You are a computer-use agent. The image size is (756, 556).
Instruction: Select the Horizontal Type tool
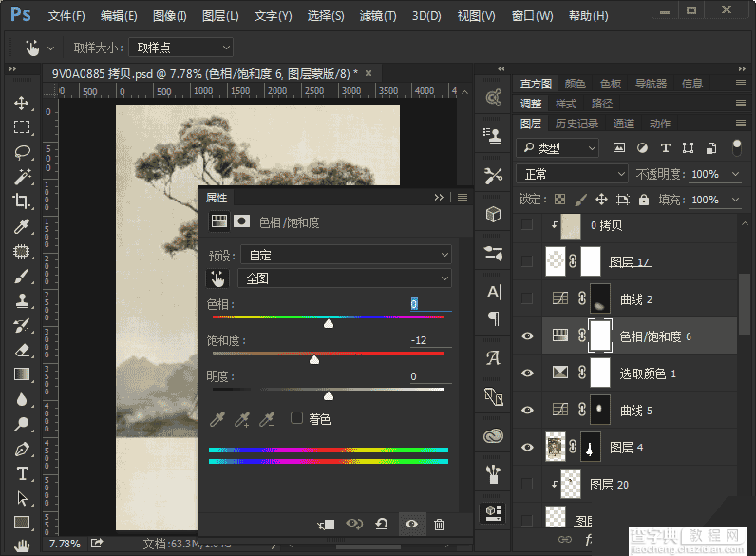22,473
